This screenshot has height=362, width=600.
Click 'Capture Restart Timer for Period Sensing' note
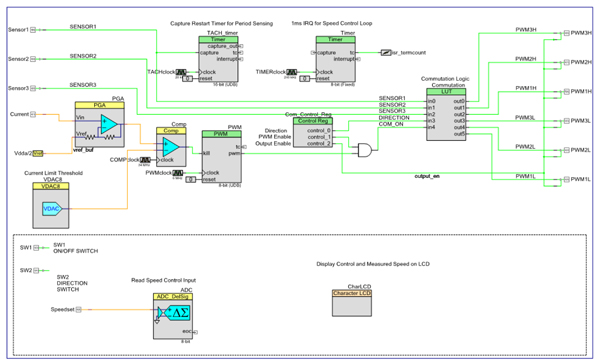tap(222, 23)
